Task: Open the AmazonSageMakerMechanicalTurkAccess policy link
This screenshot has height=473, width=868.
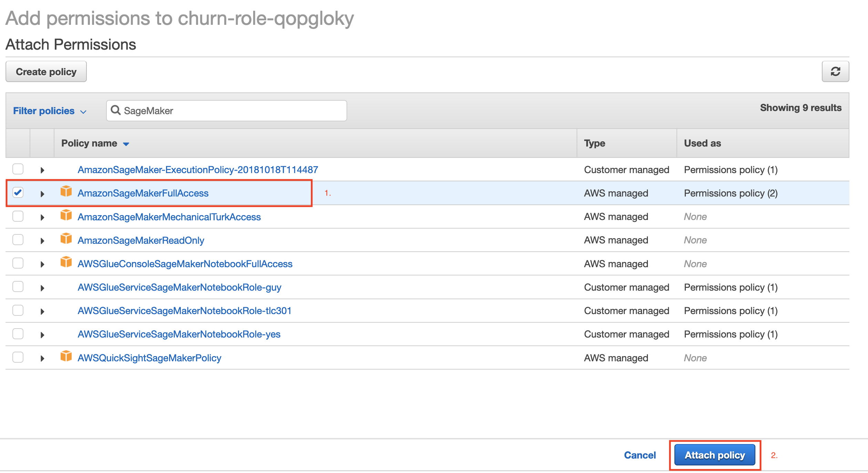Action: point(169,217)
